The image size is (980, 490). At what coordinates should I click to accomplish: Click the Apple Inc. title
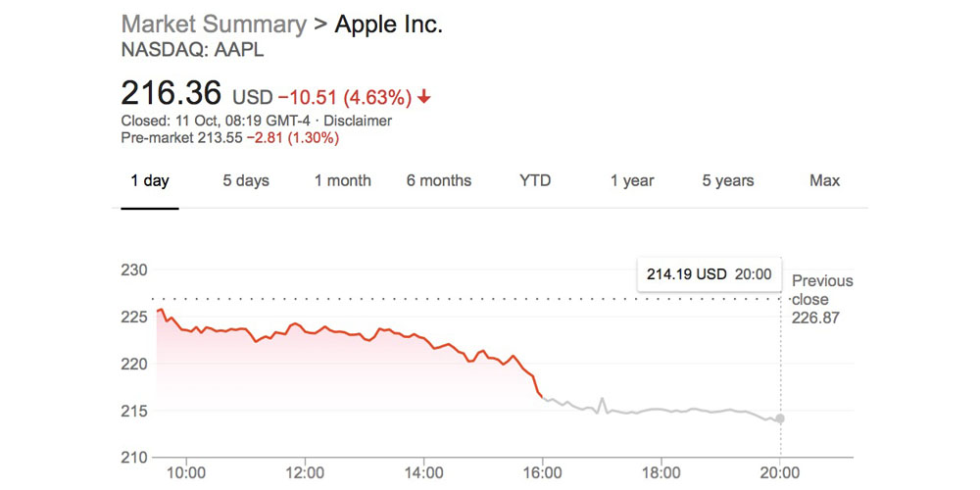coord(389,24)
